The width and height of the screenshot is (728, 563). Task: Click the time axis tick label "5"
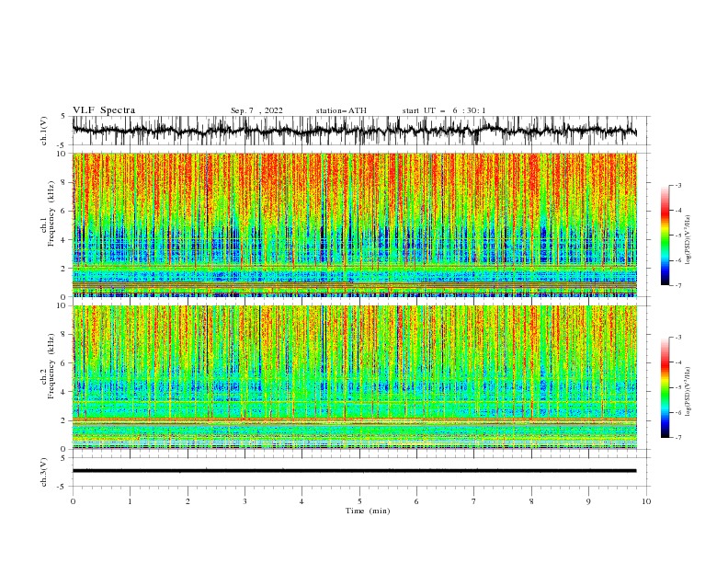coord(359,501)
